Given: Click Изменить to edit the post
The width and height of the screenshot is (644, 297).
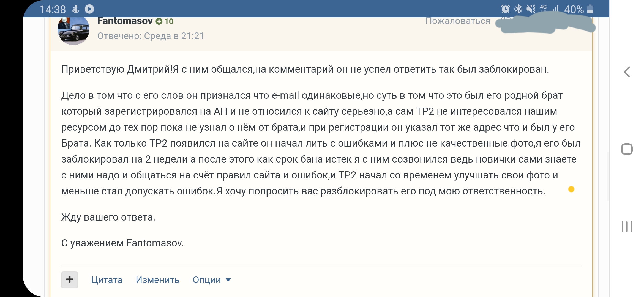Looking at the screenshot, I should pyautogui.click(x=157, y=280).
